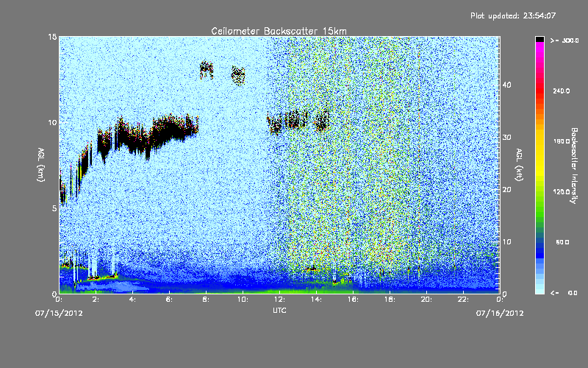
Task: Click the "AGL (km)" left axis label
Action: [x=41, y=164]
